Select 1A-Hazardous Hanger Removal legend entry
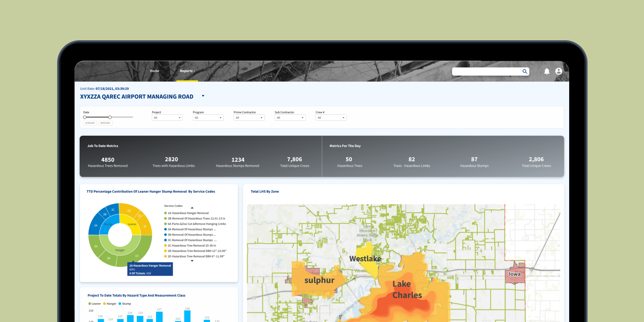Screen dimensions: 644x322 click(x=188, y=213)
